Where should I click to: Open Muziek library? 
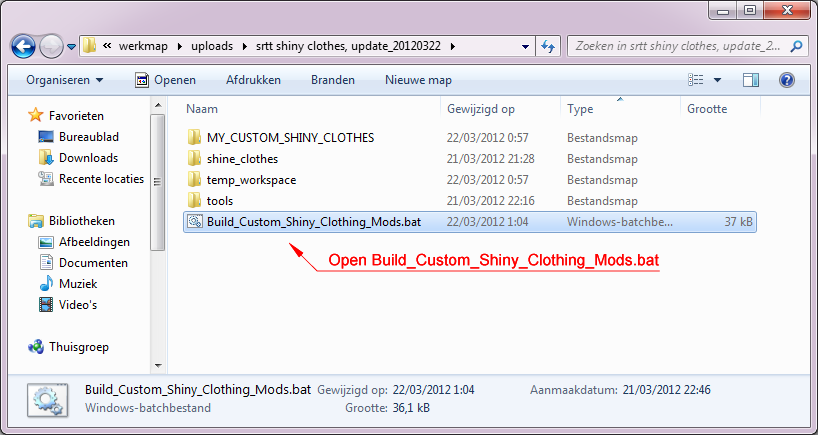point(78,284)
